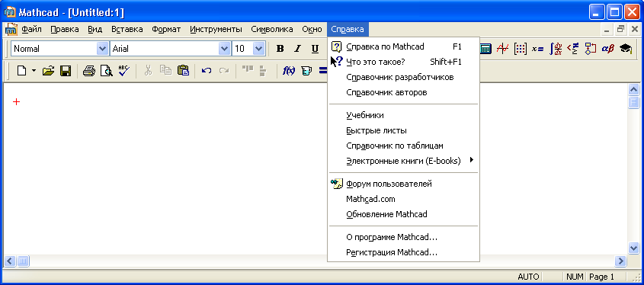Undo the last action with the blue arrow
The height and width of the screenshot is (285, 644).
coord(207,71)
